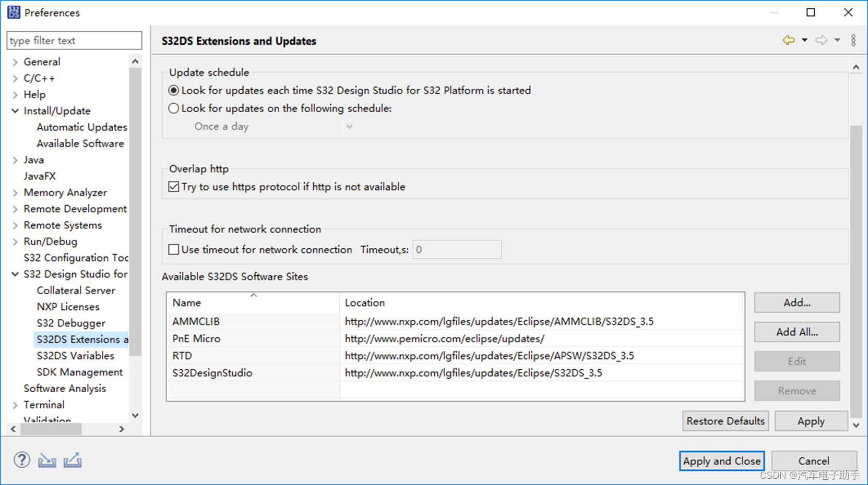The height and width of the screenshot is (485, 868).
Task: Expand the Help tree node
Action: click(x=15, y=95)
